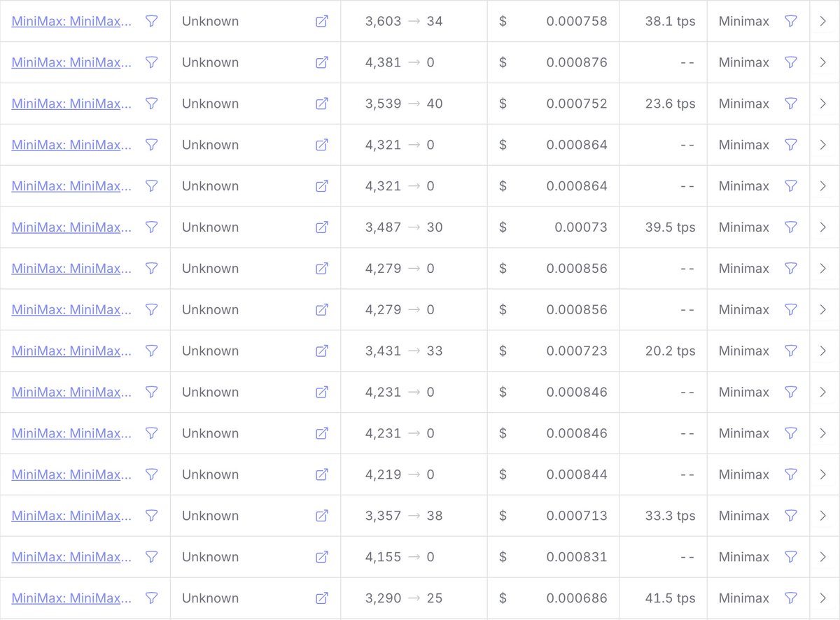Filter by Minimax provider in the 20.2 tps row
840x620 pixels.
[x=790, y=351]
